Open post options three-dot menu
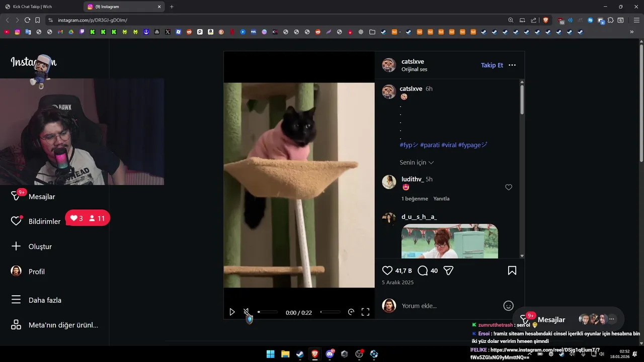The image size is (644, 362). [x=512, y=65]
